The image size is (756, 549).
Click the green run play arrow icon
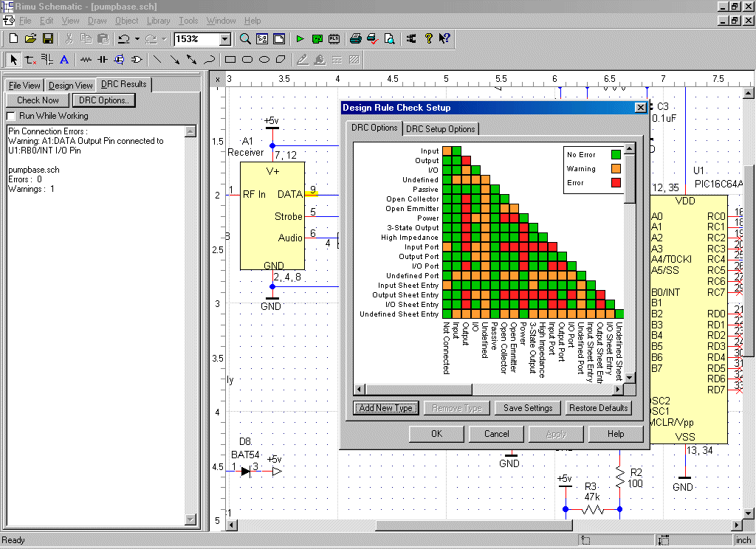tap(300, 39)
